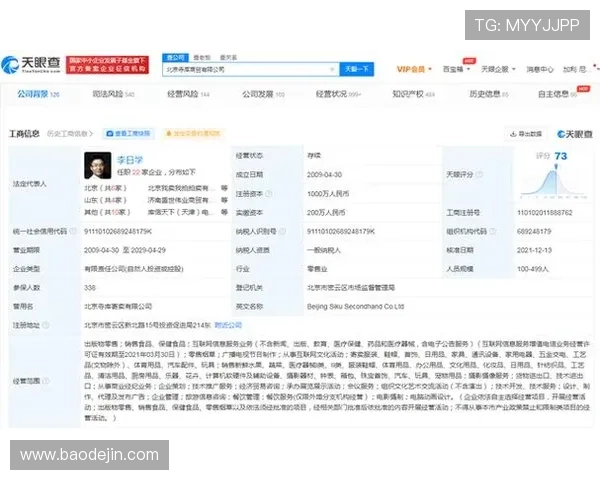Image resolution: width=600 pixels, height=480 pixels.
Task: Open the help icon beside 组织机构代码
Action: [492, 231]
